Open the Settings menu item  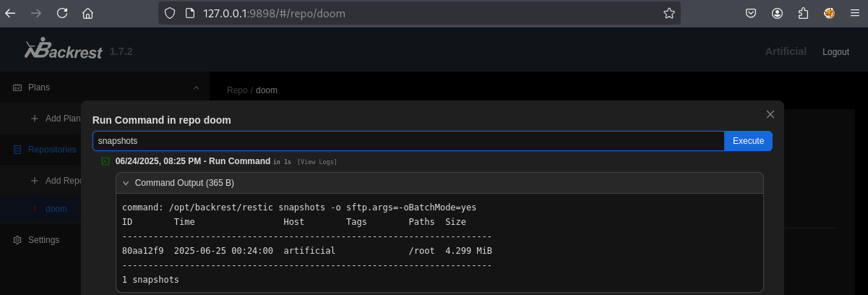coord(43,240)
